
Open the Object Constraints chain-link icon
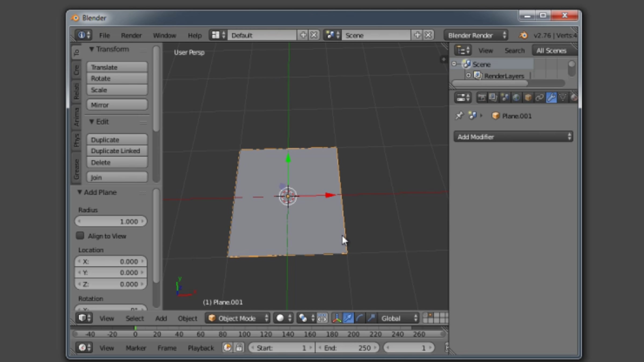[539, 98]
